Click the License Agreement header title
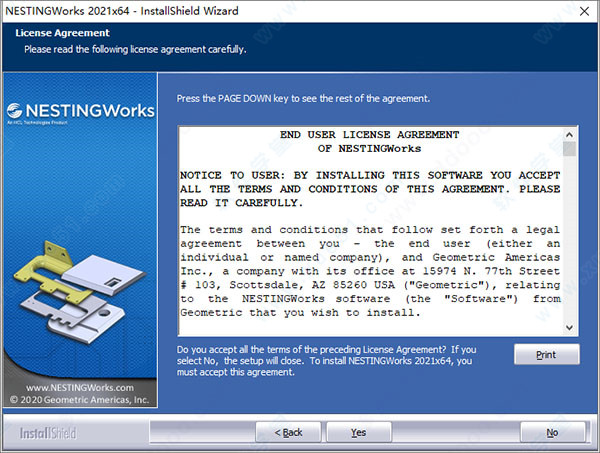The image size is (600, 453). [x=62, y=33]
